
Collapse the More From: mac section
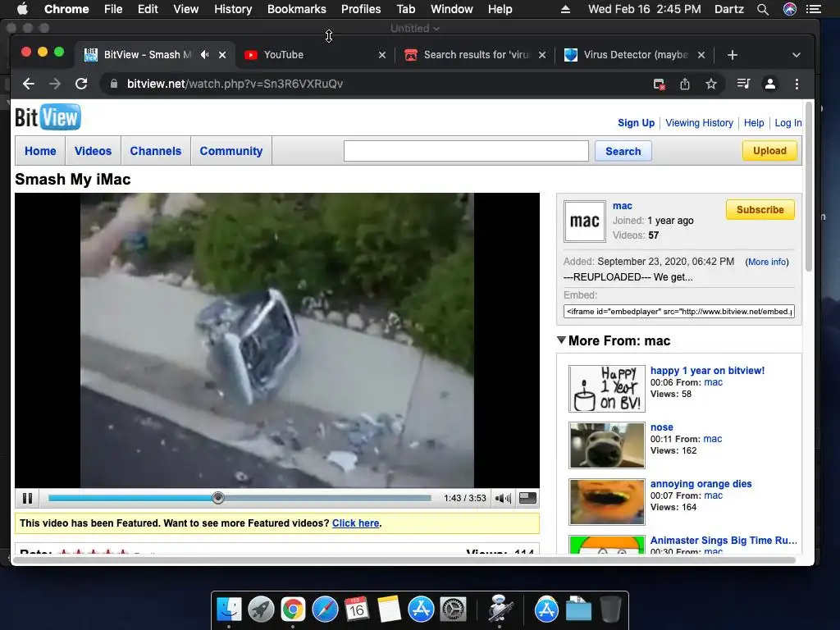(x=561, y=340)
